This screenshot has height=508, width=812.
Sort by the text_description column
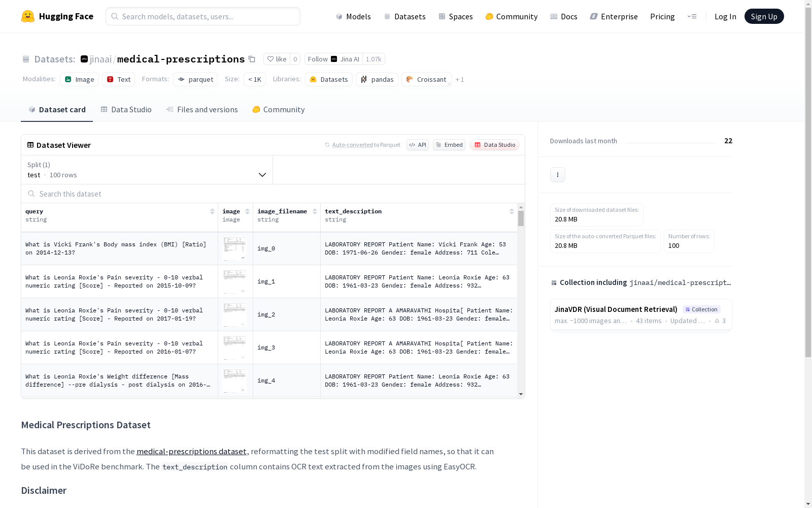pyautogui.click(x=512, y=211)
